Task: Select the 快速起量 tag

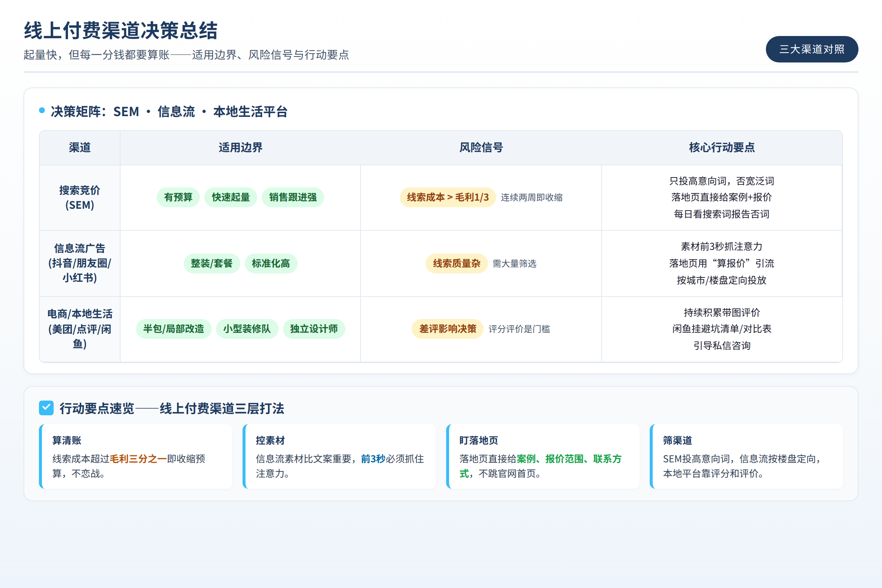Action: pos(231,197)
